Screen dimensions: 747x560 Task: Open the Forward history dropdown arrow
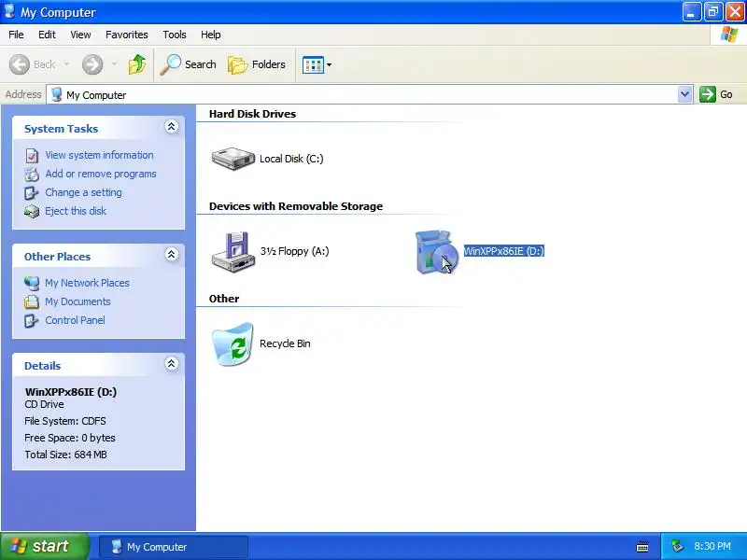[114, 64]
